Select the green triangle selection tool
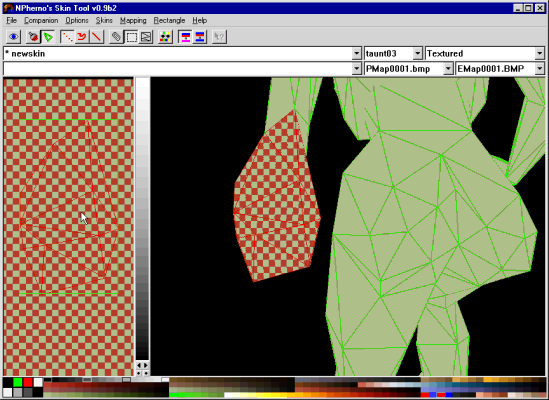Viewport: 549px width, 400px height. point(48,37)
